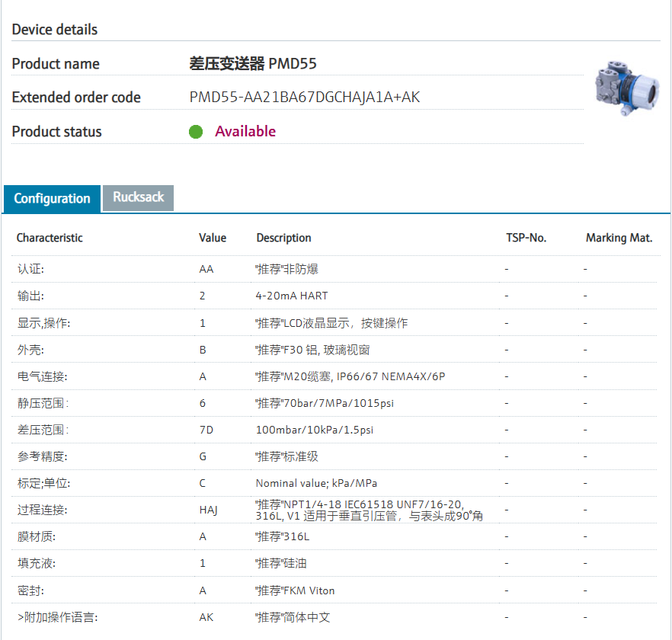This screenshot has height=640, width=672.
Task: Click the Available status text
Action: pyautogui.click(x=245, y=132)
